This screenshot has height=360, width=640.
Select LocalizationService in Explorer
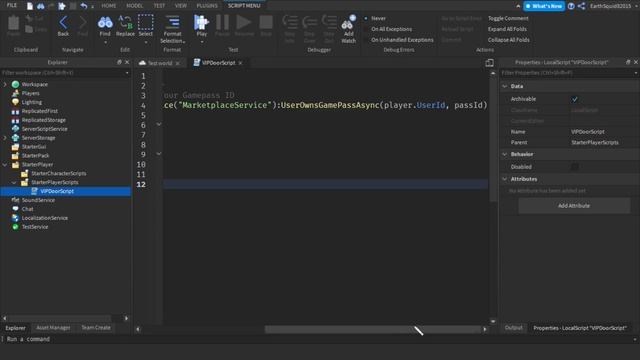click(x=44, y=218)
